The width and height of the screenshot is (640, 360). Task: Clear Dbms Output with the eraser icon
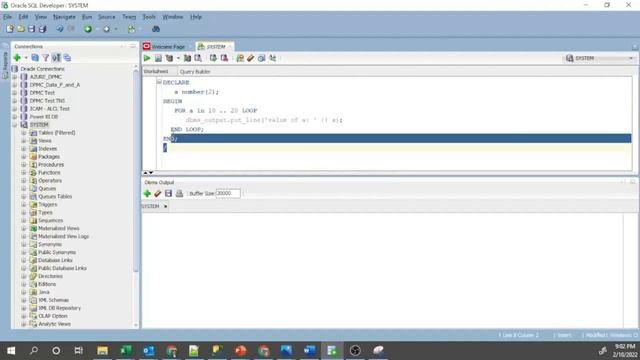(x=158, y=193)
